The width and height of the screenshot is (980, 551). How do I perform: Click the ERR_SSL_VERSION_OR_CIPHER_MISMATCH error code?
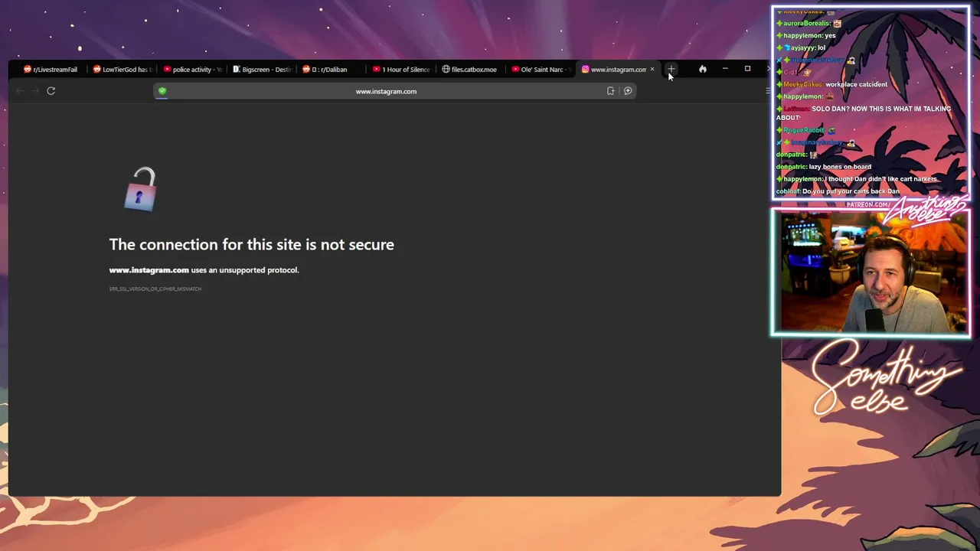pyautogui.click(x=155, y=289)
